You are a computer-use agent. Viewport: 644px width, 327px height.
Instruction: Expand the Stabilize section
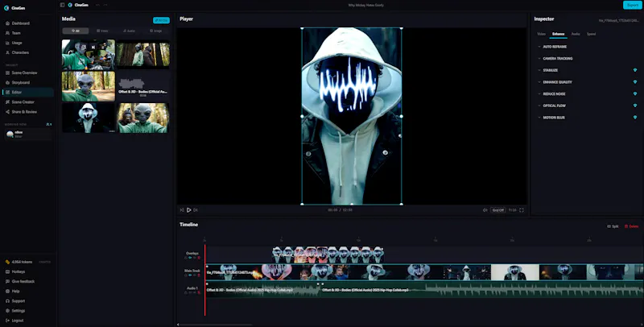pyautogui.click(x=548, y=70)
